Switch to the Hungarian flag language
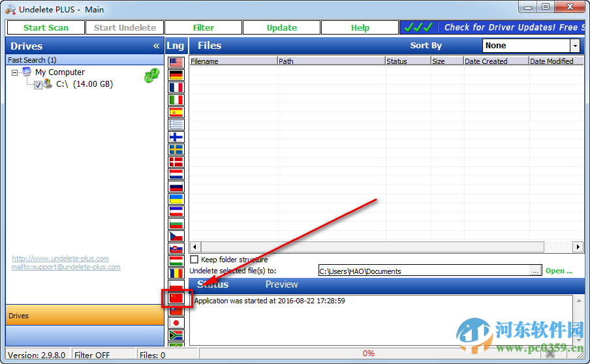This screenshot has height=364, width=590. click(x=176, y=261)
